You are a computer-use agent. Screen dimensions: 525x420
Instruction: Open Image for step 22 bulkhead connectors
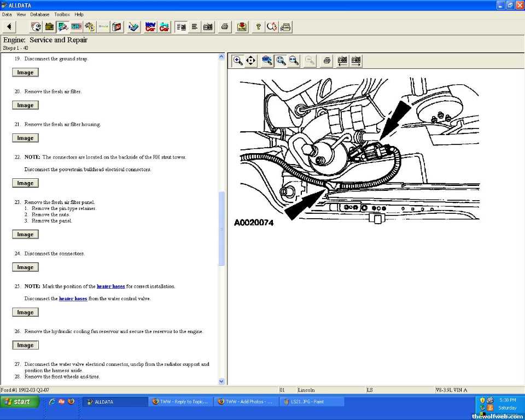pos(25,183)
